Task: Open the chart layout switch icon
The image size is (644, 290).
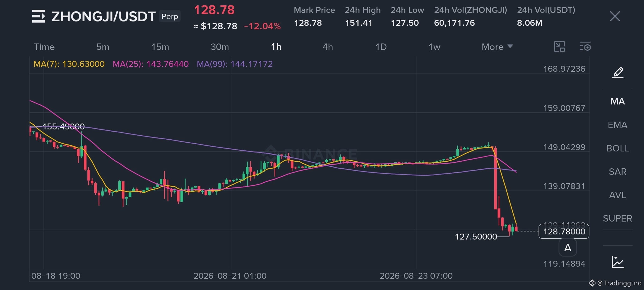Action: click(559, 47)
